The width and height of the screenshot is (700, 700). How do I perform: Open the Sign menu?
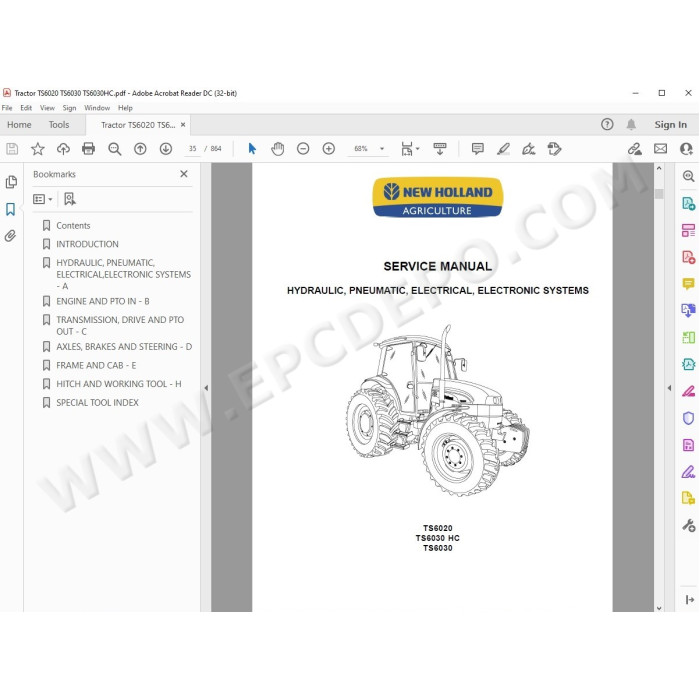point(69,108)
